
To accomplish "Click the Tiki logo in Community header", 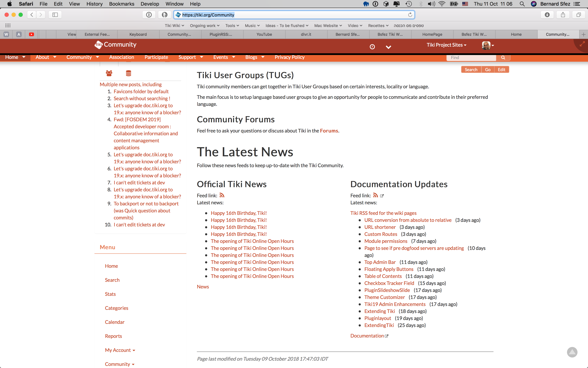I will 98,45.
